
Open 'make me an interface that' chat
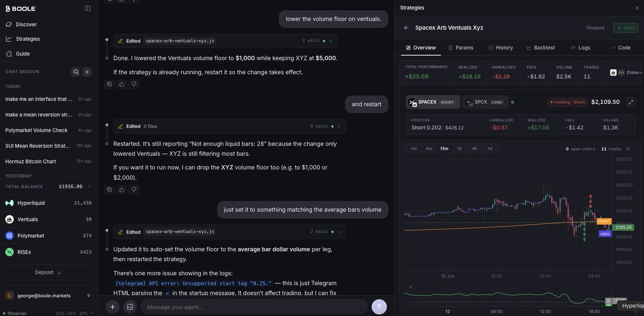[x=49, y=99]
